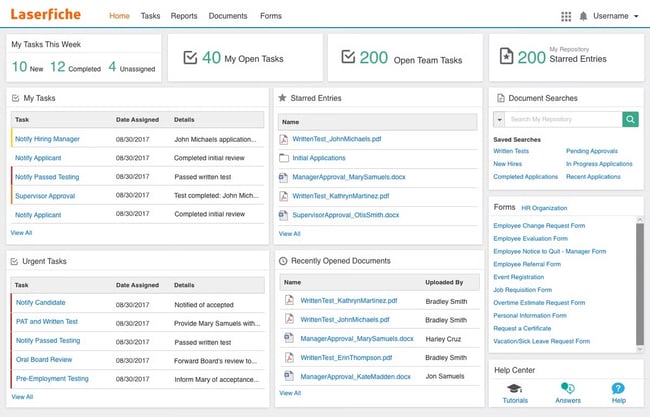
Task: Click the My Open Tasks checkbox icon
Action: coord(190,58)
